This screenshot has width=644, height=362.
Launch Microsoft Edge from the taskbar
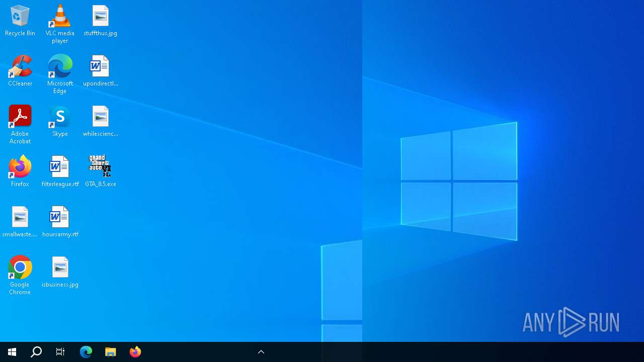[x=86, y=352]
